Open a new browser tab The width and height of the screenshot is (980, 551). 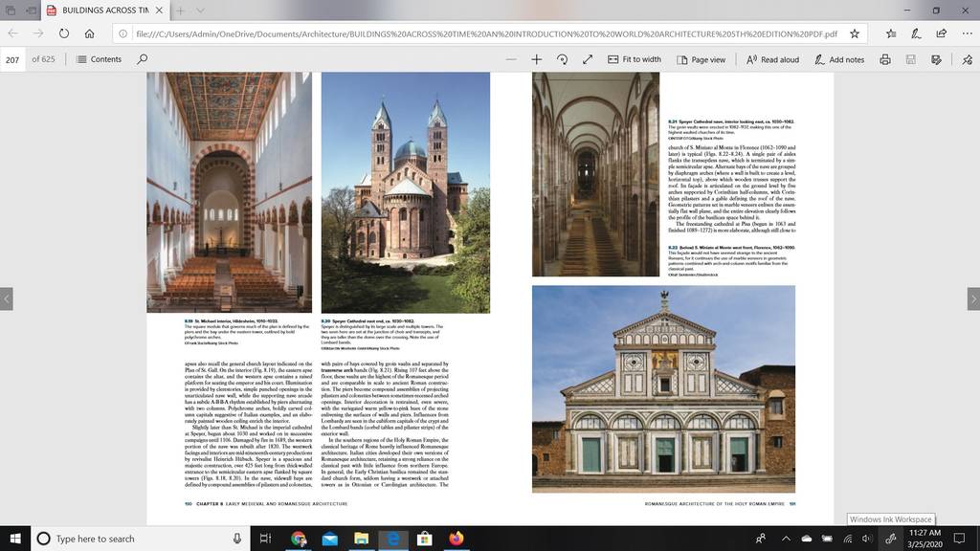[180, 10]
